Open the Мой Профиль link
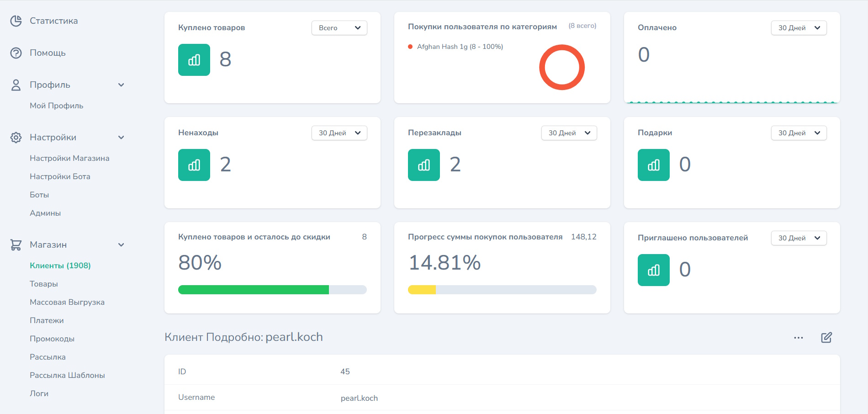Screen dimensions: 868x414 tap(56, 106)
